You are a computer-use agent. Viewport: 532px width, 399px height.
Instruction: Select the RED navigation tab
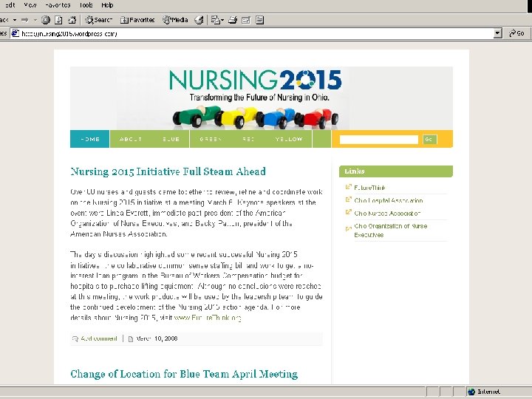[248, 139]
